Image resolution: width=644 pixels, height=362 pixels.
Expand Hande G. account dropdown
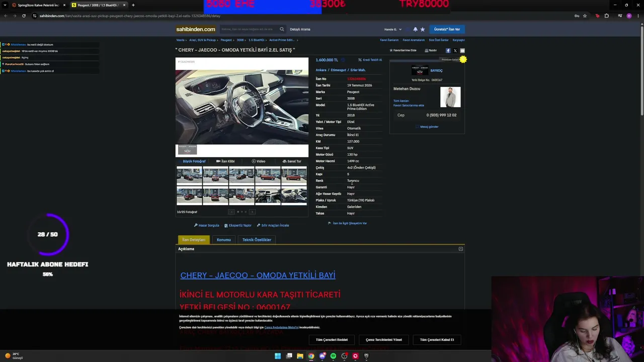pos(393,29)
